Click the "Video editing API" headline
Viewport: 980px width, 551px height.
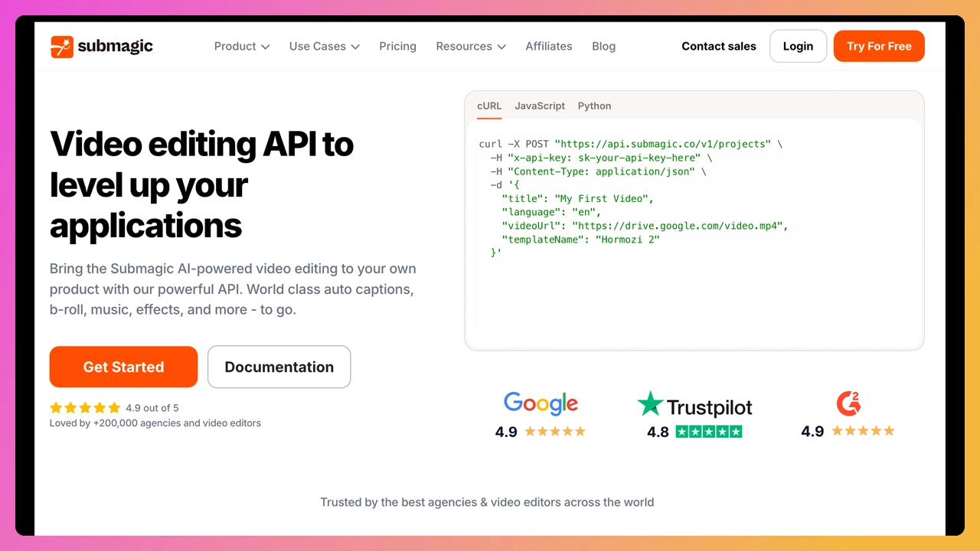(x=201, y=184)
